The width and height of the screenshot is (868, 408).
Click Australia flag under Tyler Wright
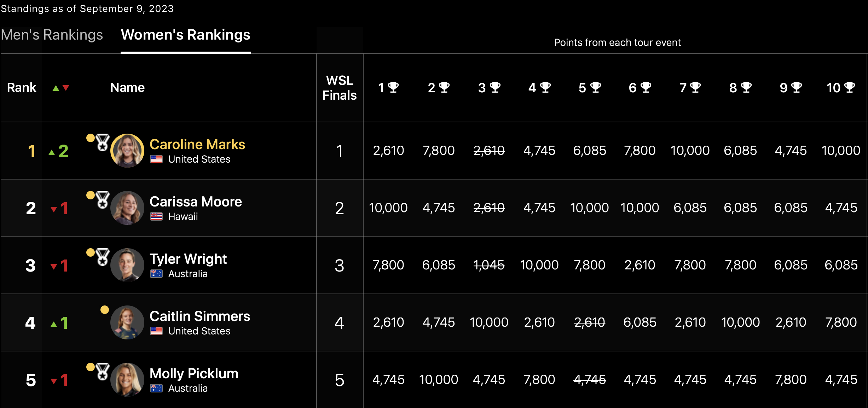156,274
